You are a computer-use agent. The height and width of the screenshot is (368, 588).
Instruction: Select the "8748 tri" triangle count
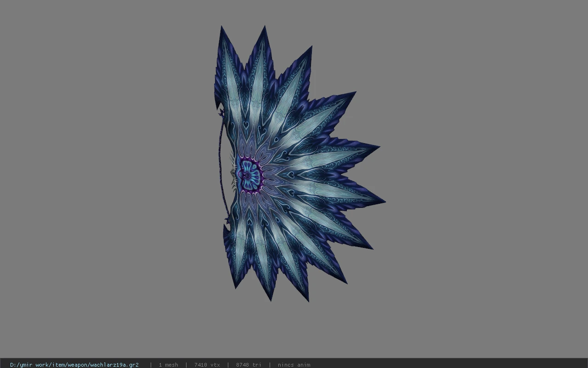(x=249, y=365)
